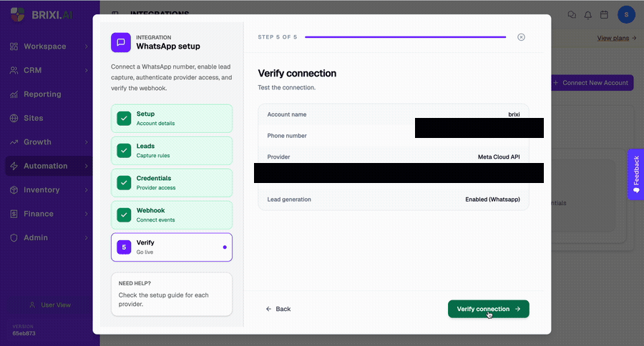
Task: Click the Finance dollar icon
Action: [14, 214]
